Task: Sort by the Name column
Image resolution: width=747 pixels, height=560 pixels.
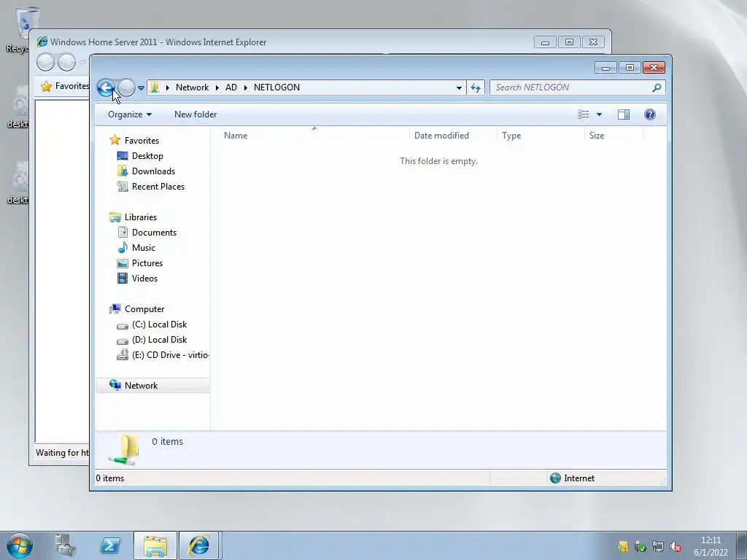Action: coord(314,135)
